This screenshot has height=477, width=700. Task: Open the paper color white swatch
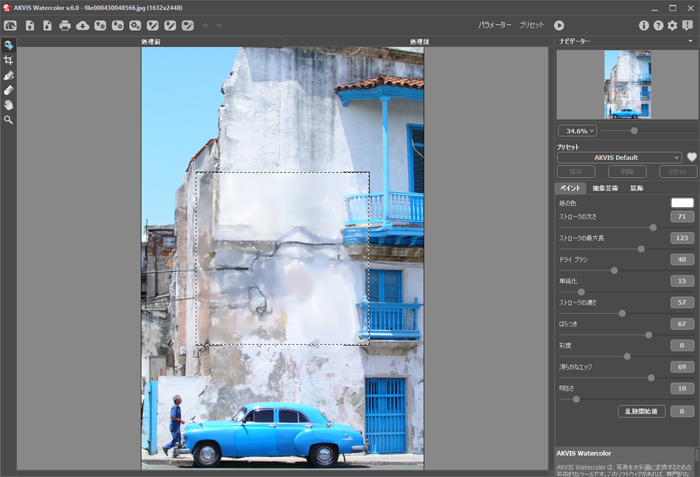[x=682, y=203]
